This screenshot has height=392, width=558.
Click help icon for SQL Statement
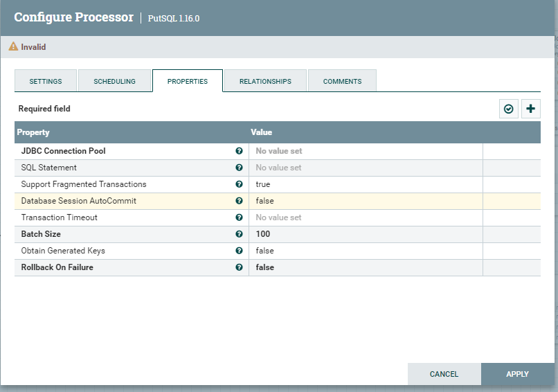click(x=239, y=168)
